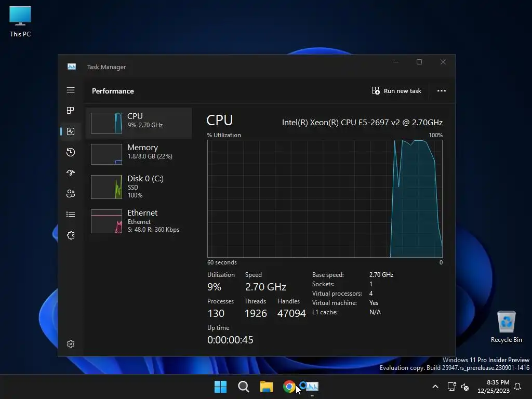Screen dimensions: 532x399
Task: Click the Threads count 1926
Action: [x=256, y=313]
